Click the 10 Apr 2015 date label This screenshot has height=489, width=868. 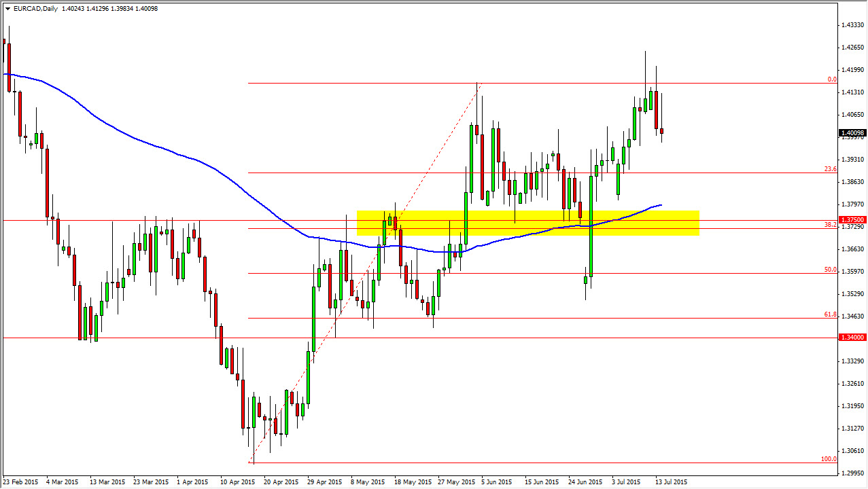[x=239, y=482]
